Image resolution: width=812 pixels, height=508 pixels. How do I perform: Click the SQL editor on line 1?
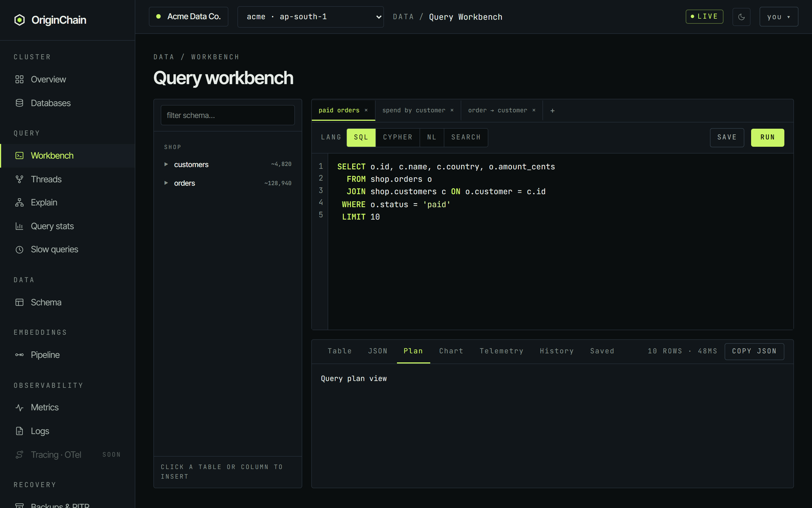(x=446, y=167)
